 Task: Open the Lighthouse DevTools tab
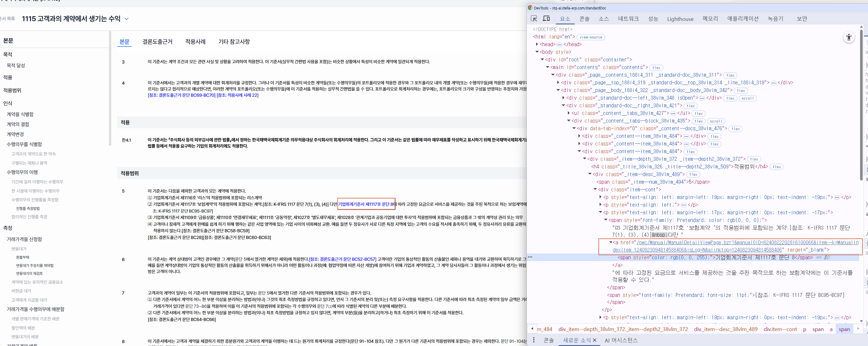680,19
